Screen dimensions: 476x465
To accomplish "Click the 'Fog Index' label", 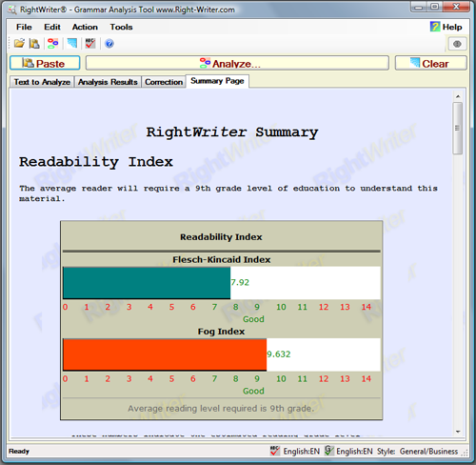I will (x=221, y=332).
